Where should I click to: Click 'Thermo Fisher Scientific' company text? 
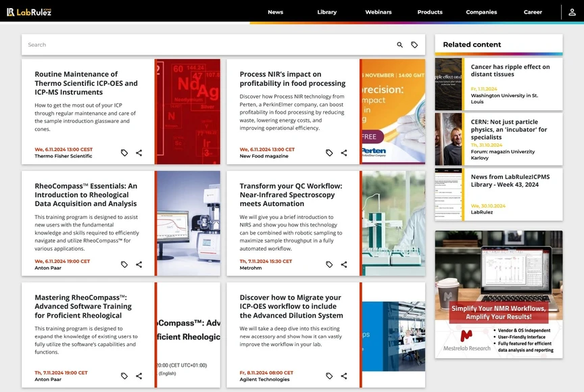[x=64, y=156]
